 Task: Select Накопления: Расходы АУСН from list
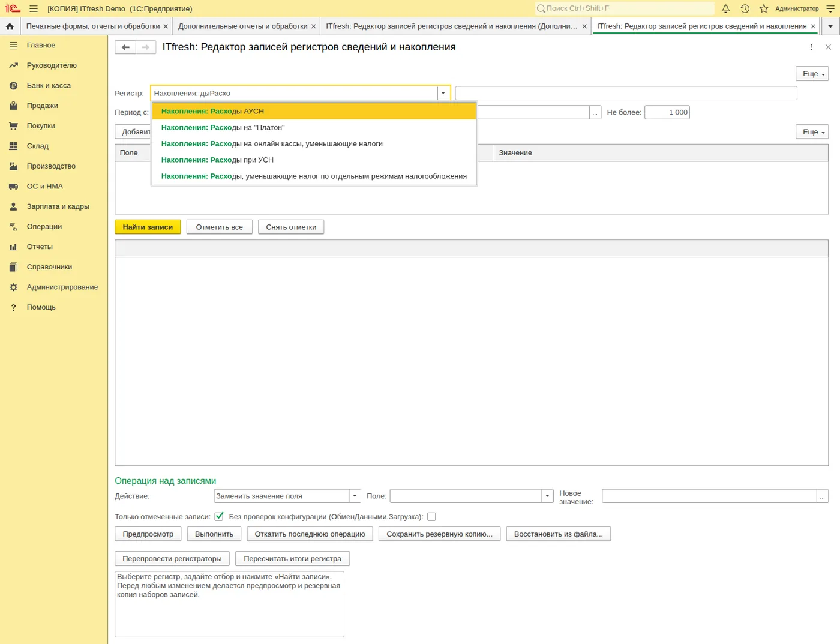pyautogui.click(x=314, y=111)
